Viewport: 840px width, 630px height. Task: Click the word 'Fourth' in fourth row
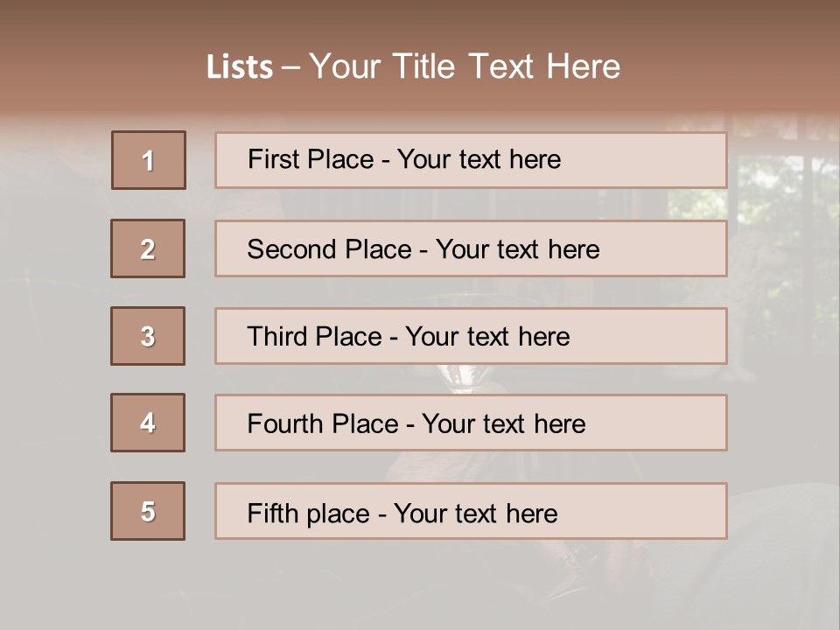pos(284,423)
